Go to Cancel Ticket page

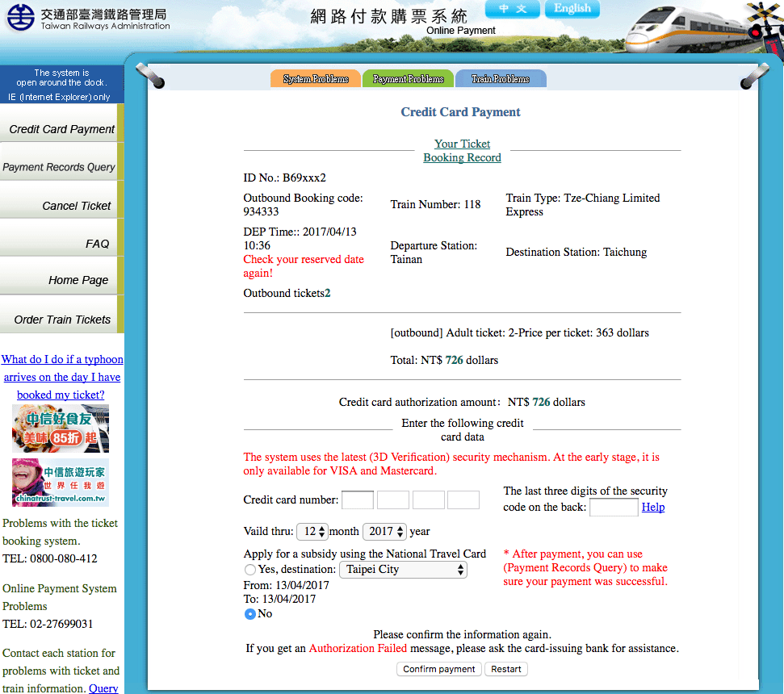(x=59, y=205)
